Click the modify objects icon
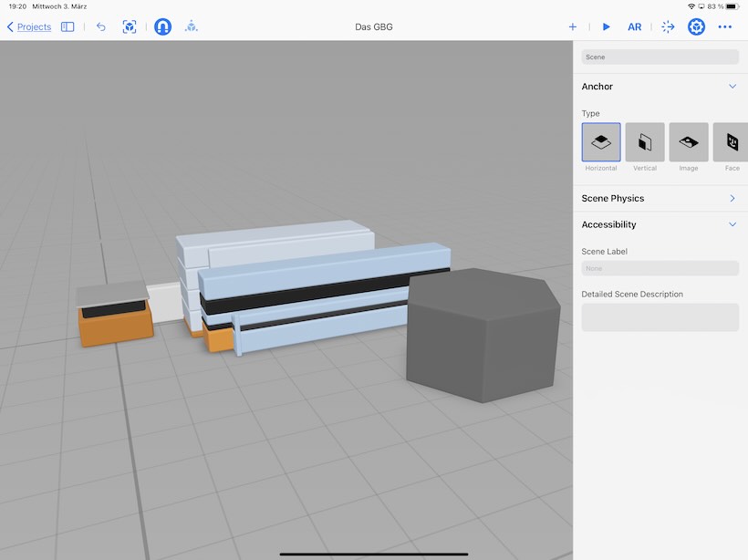The height and width of the screenshot is (560, 748). [192, 27]
